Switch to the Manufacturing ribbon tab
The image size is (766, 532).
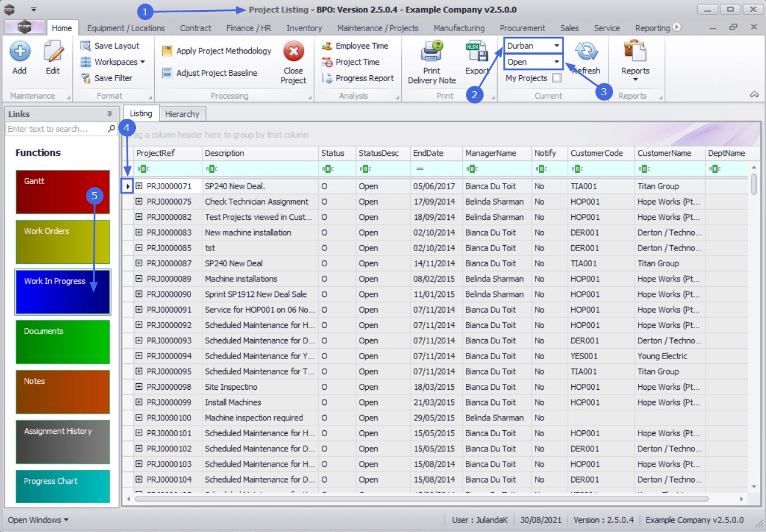459,28
